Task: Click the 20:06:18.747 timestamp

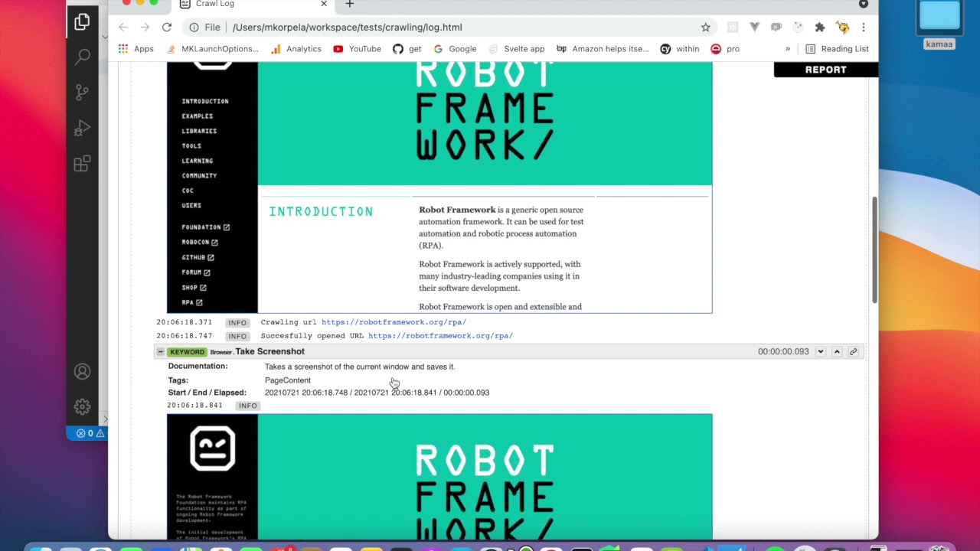Action: tap(185, 336)
